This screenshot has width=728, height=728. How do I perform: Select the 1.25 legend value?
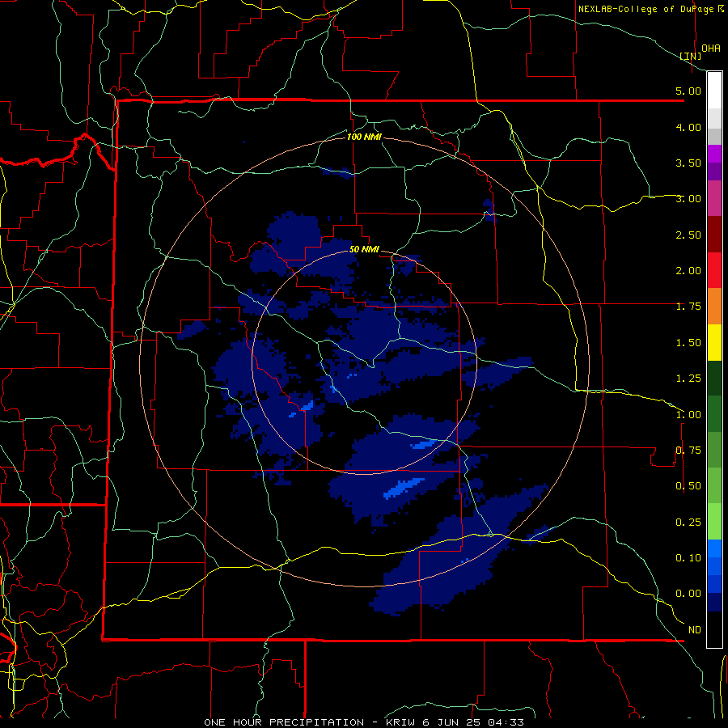click(688, 379)
